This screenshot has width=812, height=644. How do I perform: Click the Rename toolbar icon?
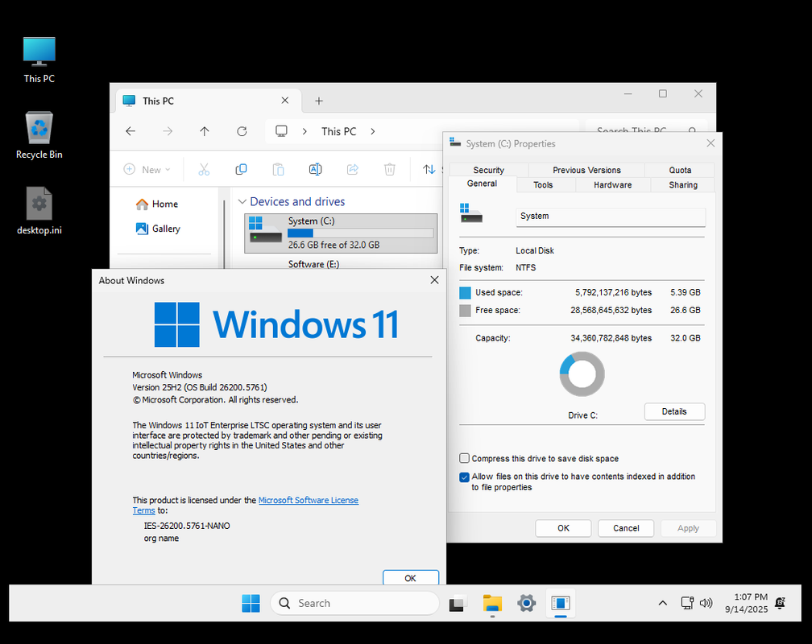[316, 169]
